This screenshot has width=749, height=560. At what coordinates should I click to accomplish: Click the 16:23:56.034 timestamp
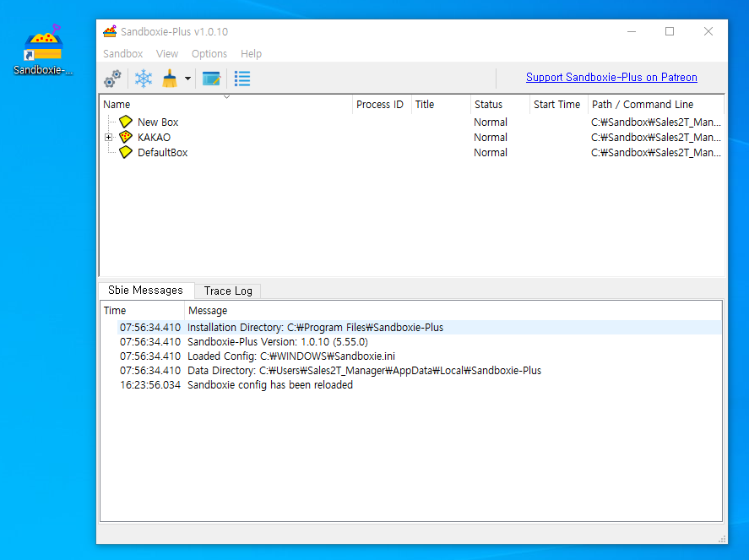150,384
